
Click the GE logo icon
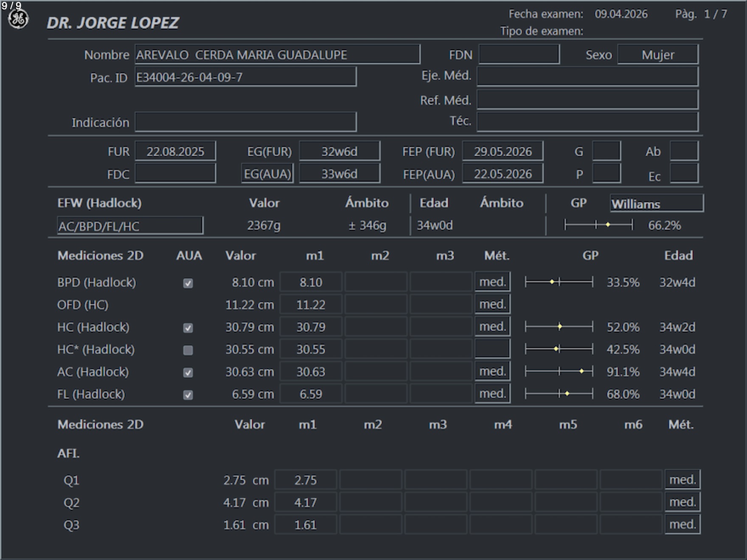(x=18, y=20)
